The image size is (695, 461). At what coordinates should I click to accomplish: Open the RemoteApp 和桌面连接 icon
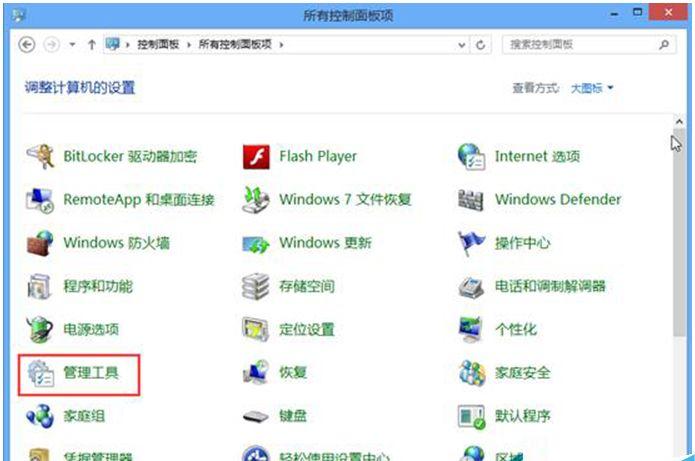(40, 200)
